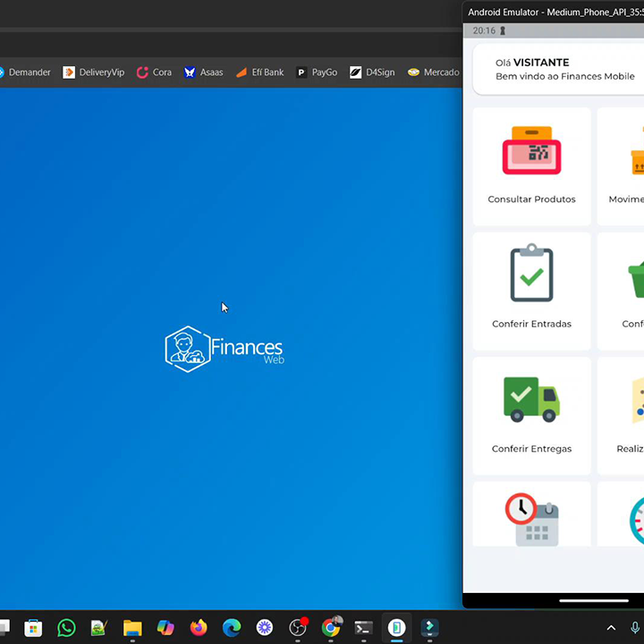Viewport: 644px width, 644px height.
Task: Open Microsoft Edge from taskbar
Action: pyautogui.click(x=232, y=628)
